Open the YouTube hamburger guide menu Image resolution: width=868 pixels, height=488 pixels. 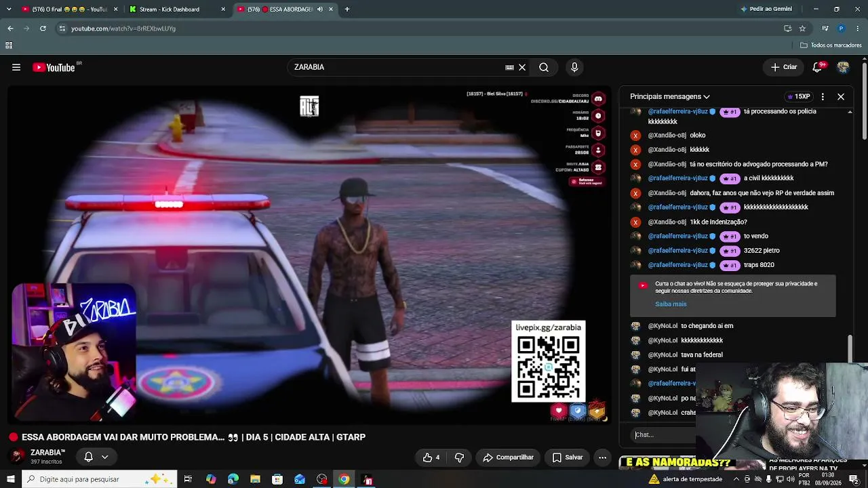(16, 67)
